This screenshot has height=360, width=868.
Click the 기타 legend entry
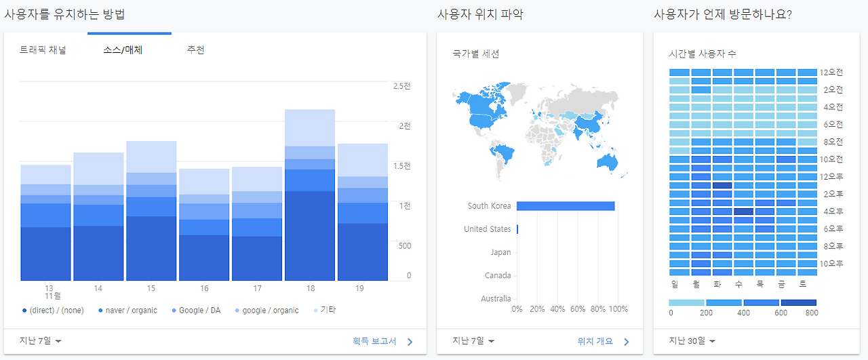point(323,311)
